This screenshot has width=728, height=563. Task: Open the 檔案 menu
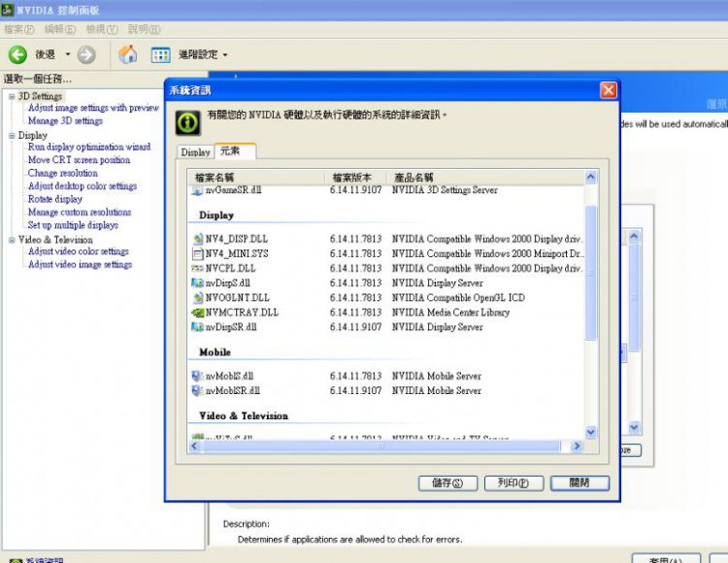18,30
